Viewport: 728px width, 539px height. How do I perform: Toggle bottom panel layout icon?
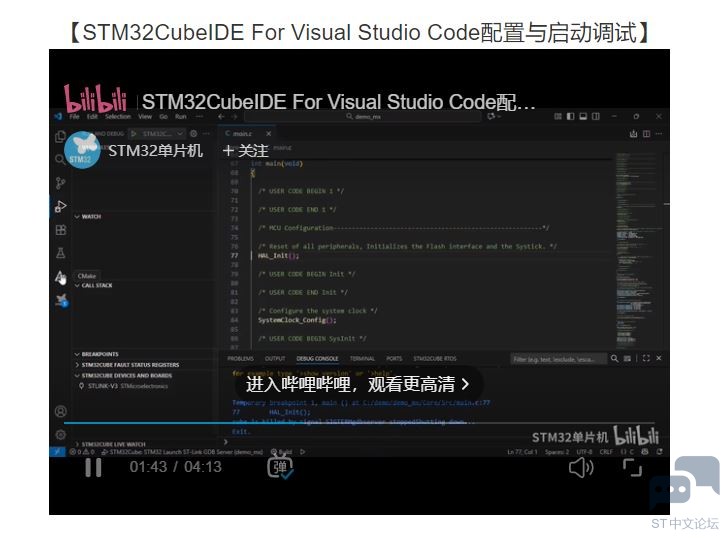tap(583, 116)
